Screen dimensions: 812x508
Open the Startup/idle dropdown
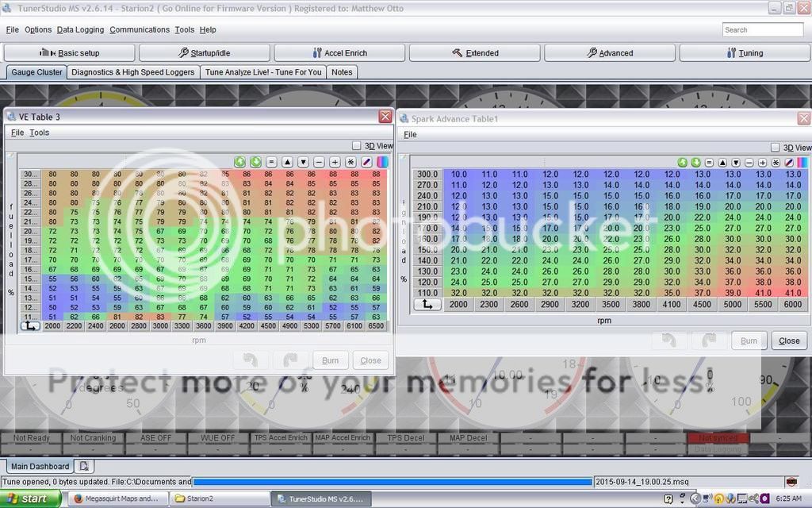pyautogui.click(x=205, y=53)
